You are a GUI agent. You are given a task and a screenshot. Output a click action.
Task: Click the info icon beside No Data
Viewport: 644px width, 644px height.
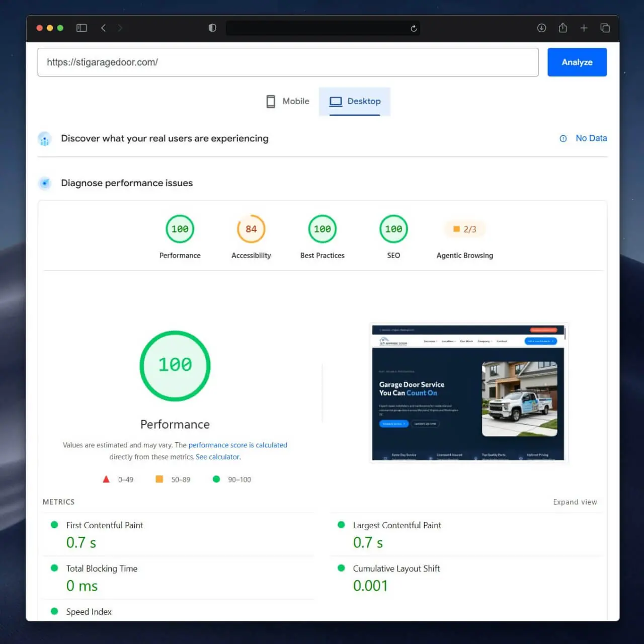(x=563, y=138)
